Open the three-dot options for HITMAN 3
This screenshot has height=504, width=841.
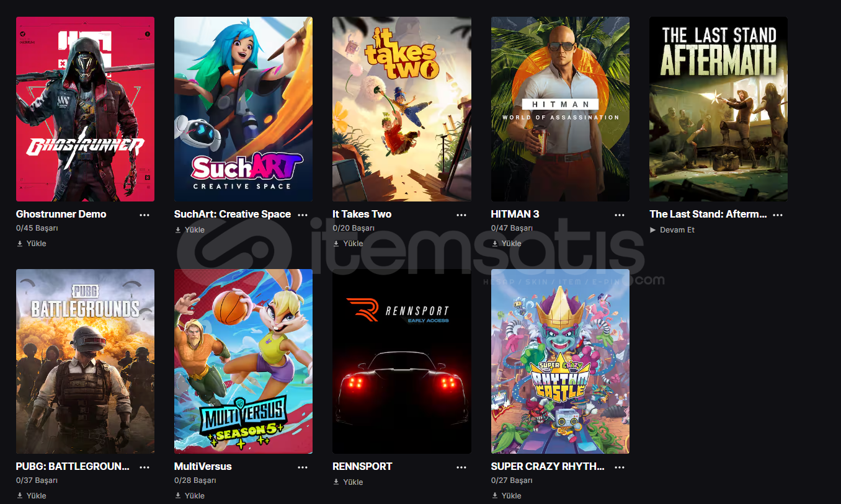pyautogui.click(x=620, y=214)
